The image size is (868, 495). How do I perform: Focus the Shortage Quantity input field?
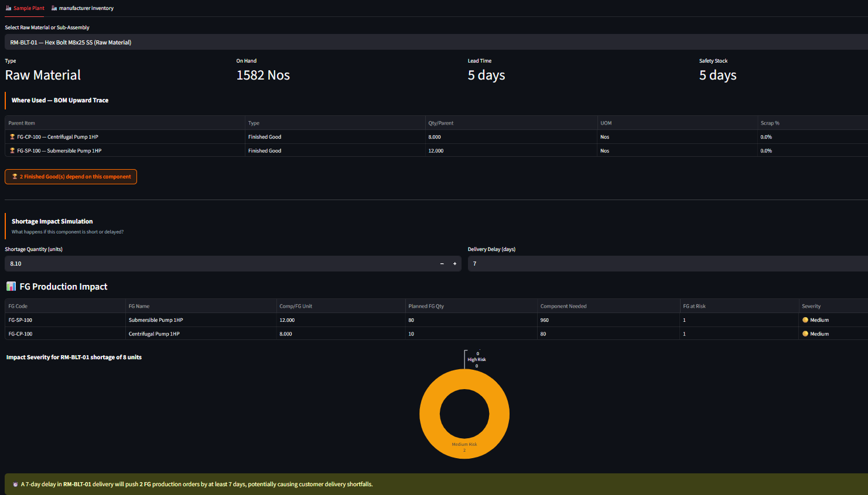[x=220, y=264]
